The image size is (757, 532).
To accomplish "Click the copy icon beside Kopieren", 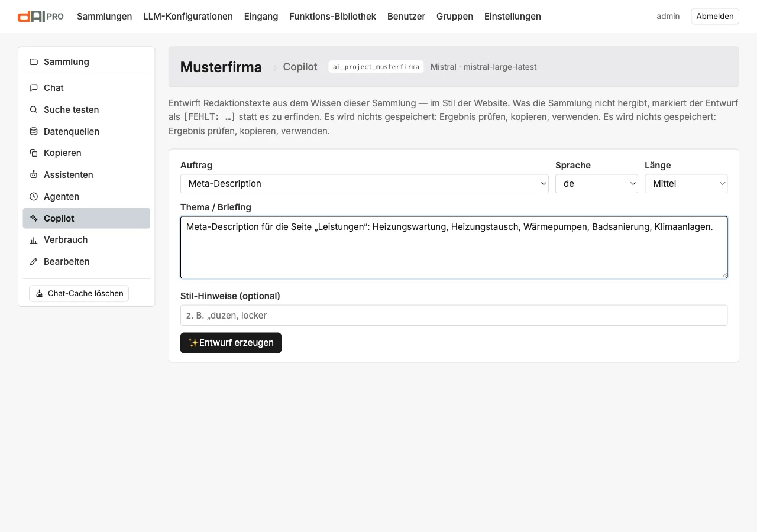I will (x=34, y=153).
